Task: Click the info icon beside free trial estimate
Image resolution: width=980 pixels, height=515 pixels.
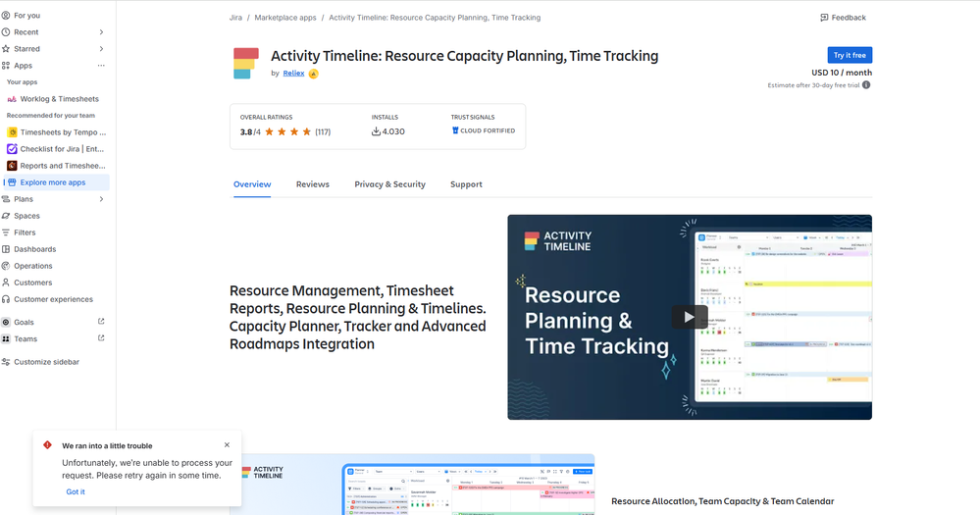Action: click(866, 85)
